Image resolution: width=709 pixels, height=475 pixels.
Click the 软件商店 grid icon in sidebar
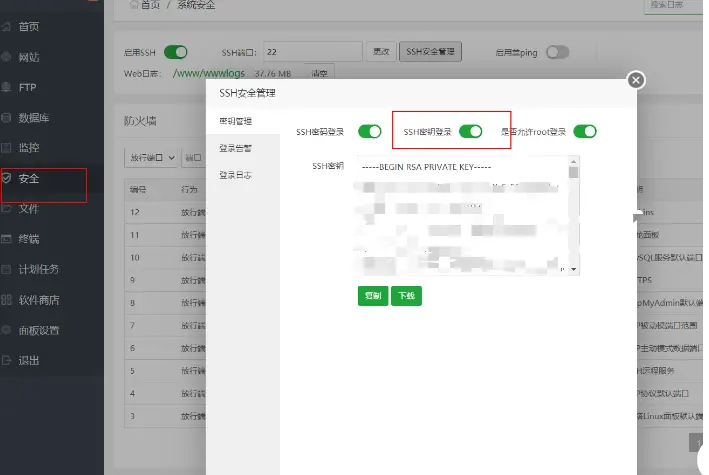click(6, 300)
